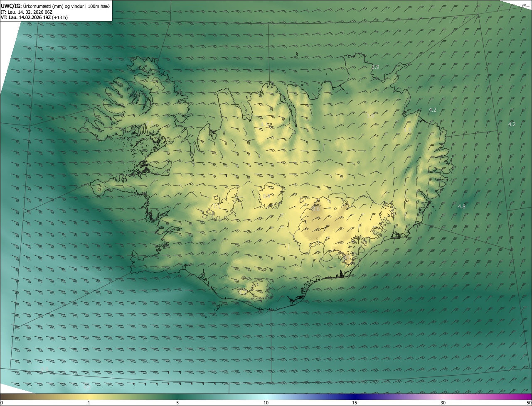This screenshot has width=532, height=406.
Task: Click the 3.9 precipitation value label
Action: [x=375, y=67]
